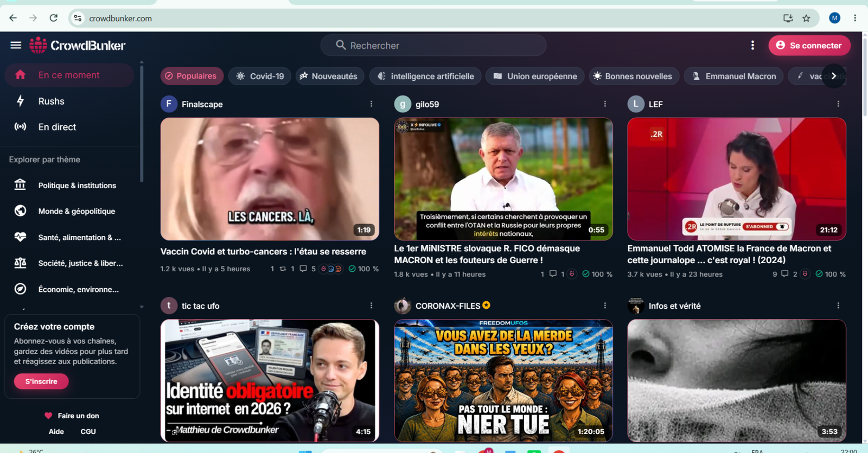Open the gilo59 channel avatar
The image size is (868, 453).
(x=403, y=104)
